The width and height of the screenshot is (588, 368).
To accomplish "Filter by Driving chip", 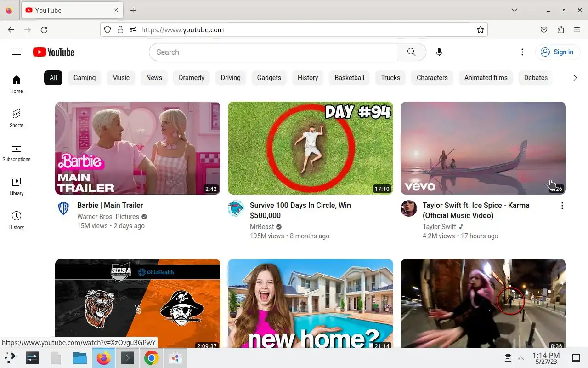I will (x=231, y=78).
